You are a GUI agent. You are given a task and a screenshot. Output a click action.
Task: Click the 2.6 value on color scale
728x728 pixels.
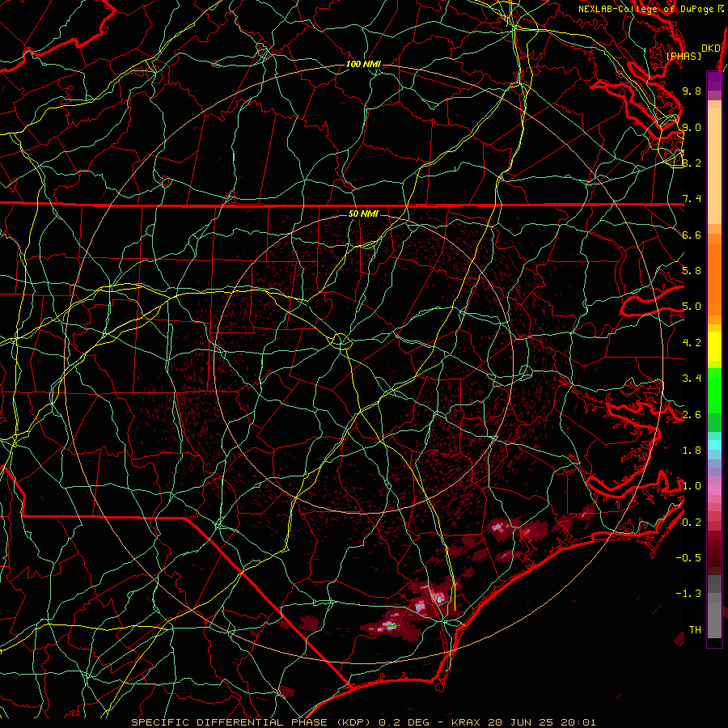coord(692,415)
